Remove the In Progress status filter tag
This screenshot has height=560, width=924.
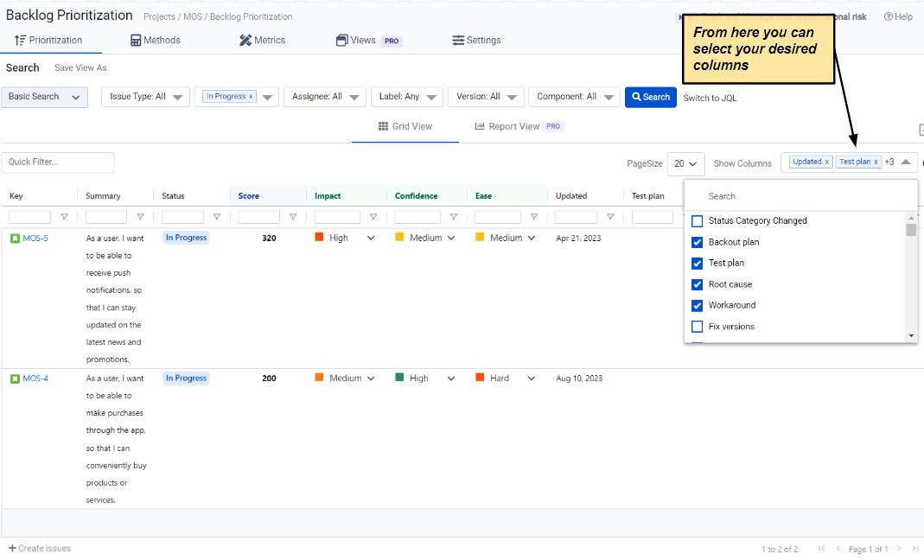tap(251, 97)
